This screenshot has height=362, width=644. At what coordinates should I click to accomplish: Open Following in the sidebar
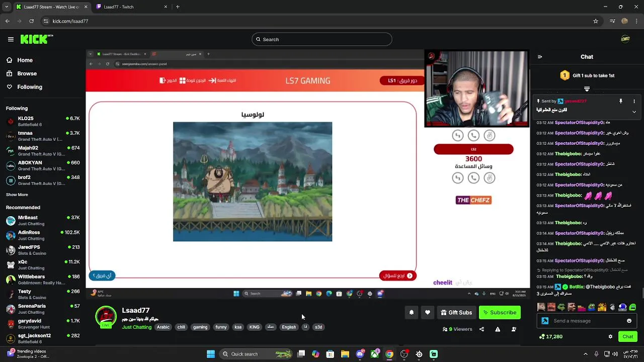tap(24, 87)
